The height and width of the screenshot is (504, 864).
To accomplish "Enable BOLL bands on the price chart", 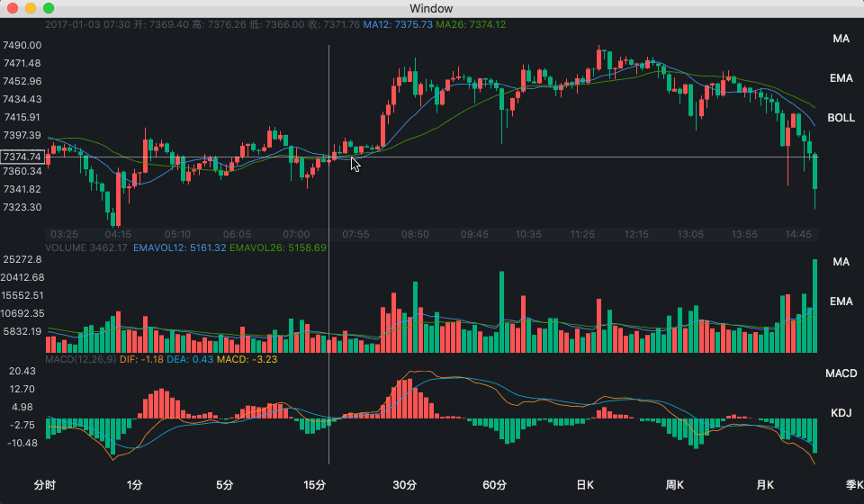I will tap(841, 118).
